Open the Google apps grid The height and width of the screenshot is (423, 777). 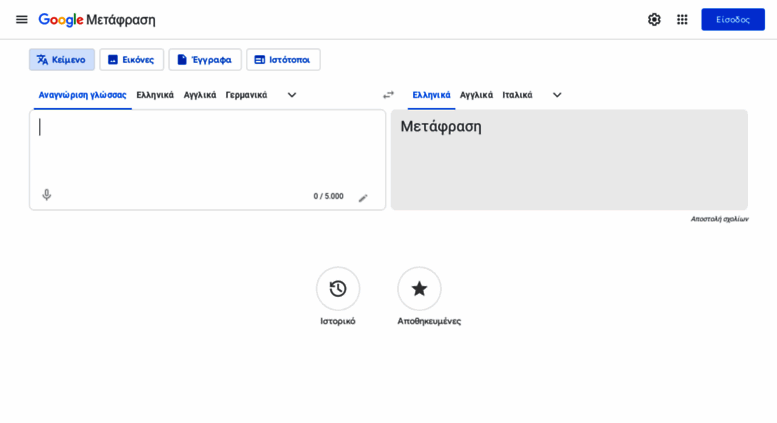pyautogui.click(x=682, y=19)
